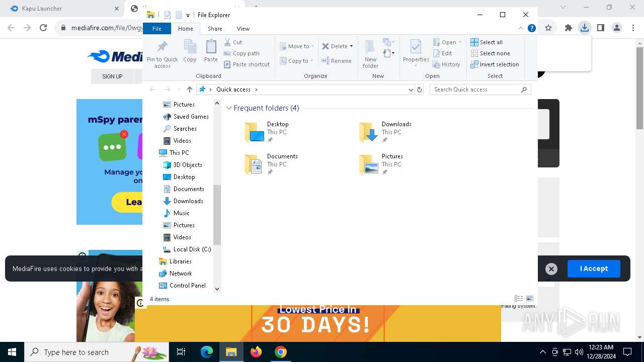Select Control Panel in navigation pane
Viewport: 644px width, 362px height.
182,286
